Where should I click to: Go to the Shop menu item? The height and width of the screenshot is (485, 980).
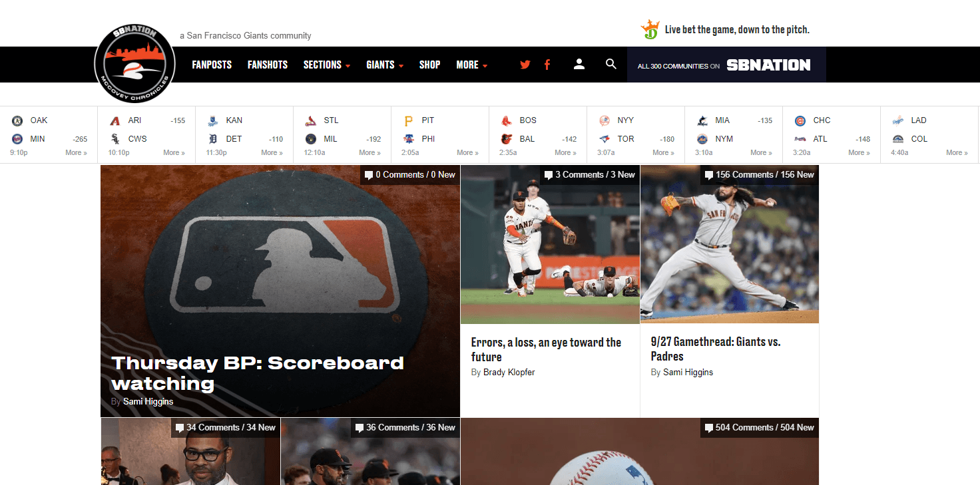tap(429, 65)
